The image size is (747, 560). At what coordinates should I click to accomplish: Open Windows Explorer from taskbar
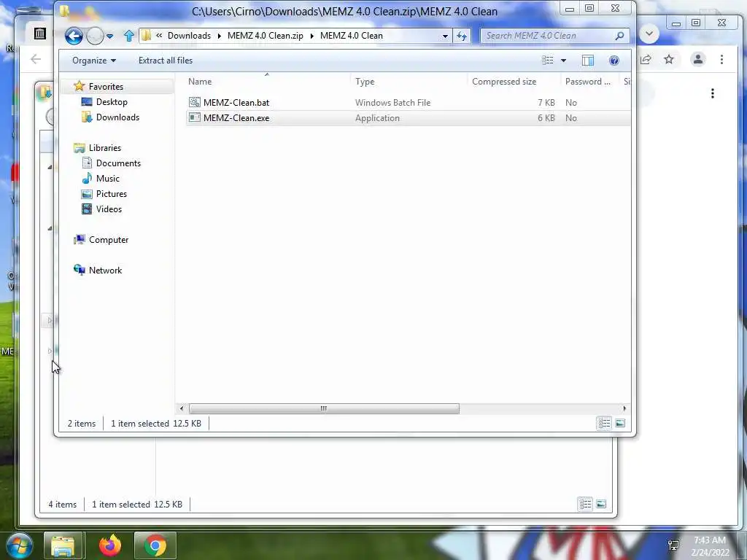tap(63, 545)
